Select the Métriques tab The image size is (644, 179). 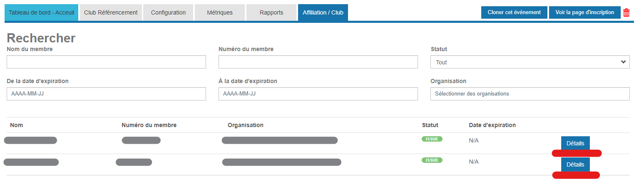click(220, 12)
